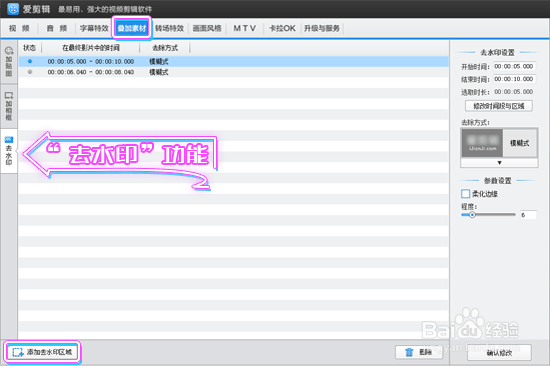Open the 加贴图 sidebar tab
550x366 pixels.
(9, 62)
